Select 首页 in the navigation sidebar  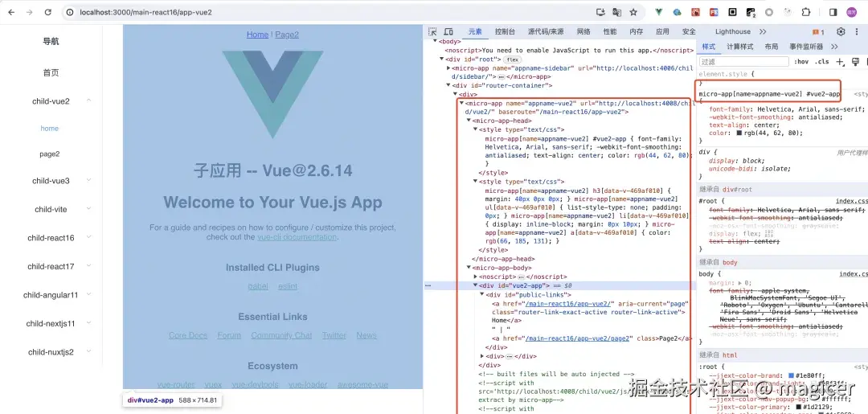51,72
